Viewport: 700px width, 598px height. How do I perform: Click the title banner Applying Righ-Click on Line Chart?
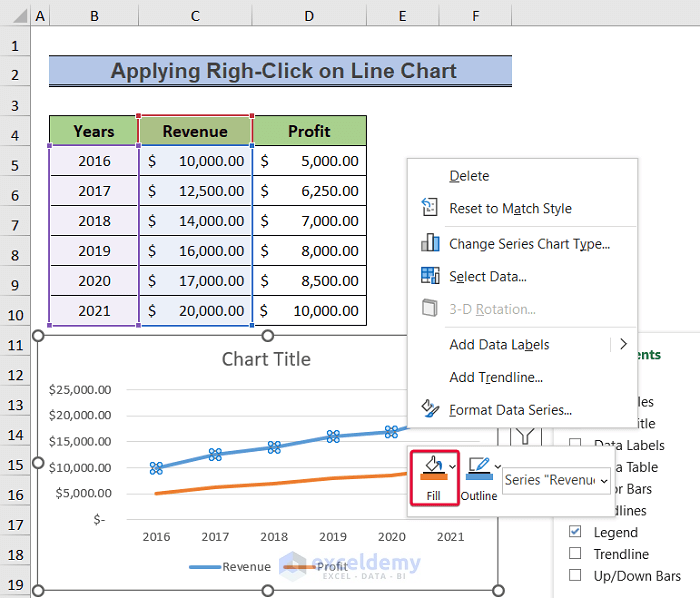click(x=280, y=71)
